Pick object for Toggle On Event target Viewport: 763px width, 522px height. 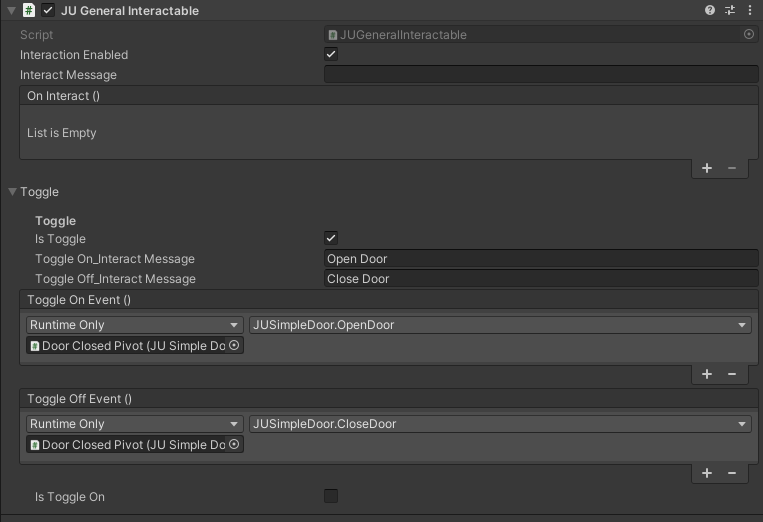[x=234, y=345]
